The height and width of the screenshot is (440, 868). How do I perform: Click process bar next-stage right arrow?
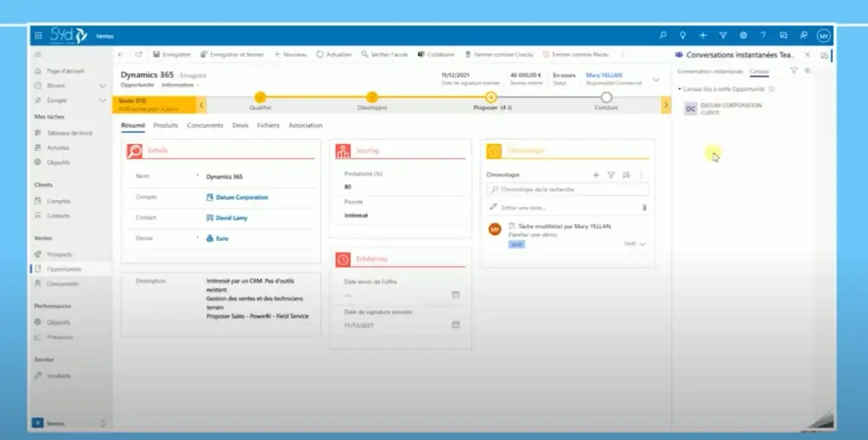[666, 104]
